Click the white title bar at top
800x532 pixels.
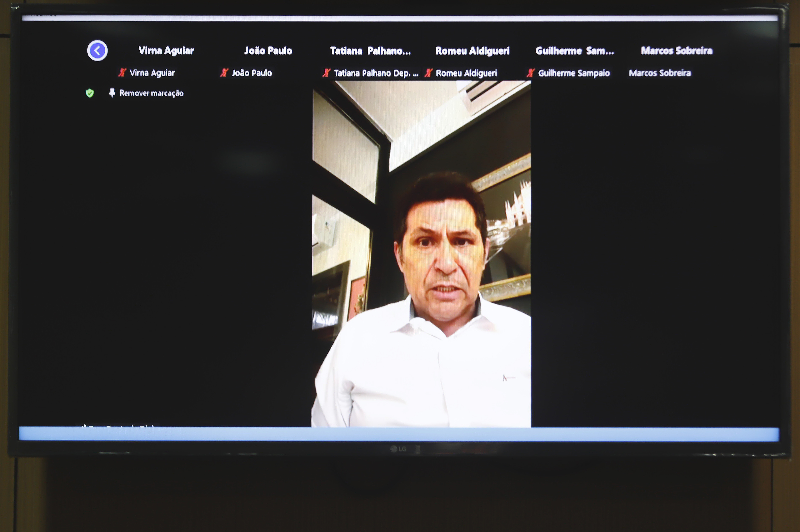[400, 18]
